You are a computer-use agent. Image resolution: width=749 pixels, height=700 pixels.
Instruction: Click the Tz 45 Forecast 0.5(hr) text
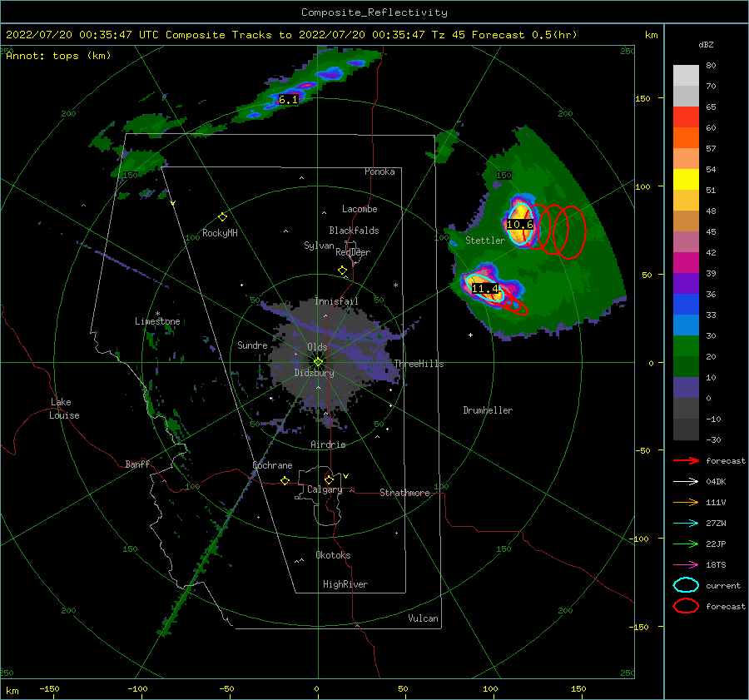click(x=504, y=35)
